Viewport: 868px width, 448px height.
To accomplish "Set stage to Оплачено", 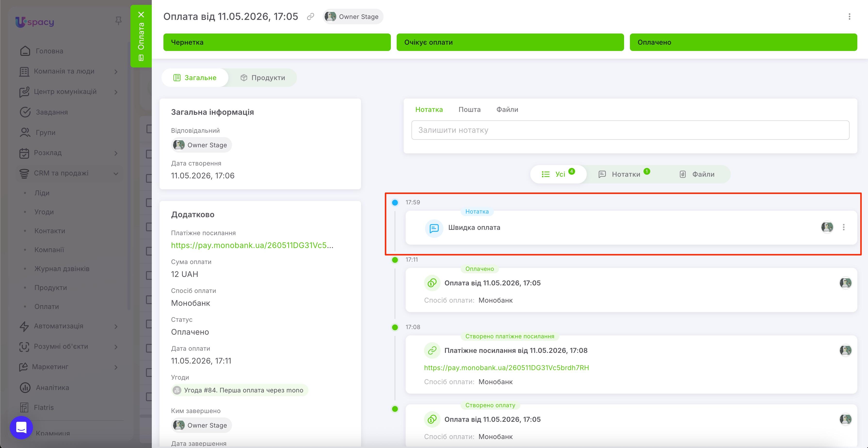I will click(x=743, y=42).
